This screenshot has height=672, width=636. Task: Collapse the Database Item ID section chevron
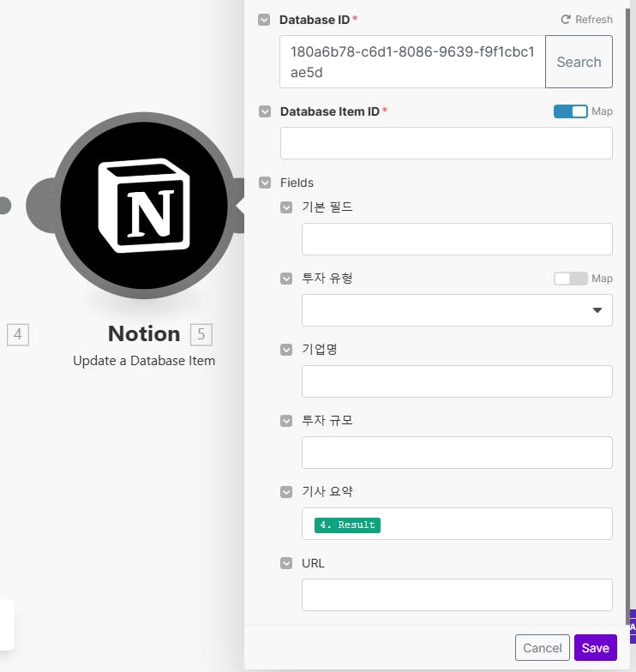(265, 111)
